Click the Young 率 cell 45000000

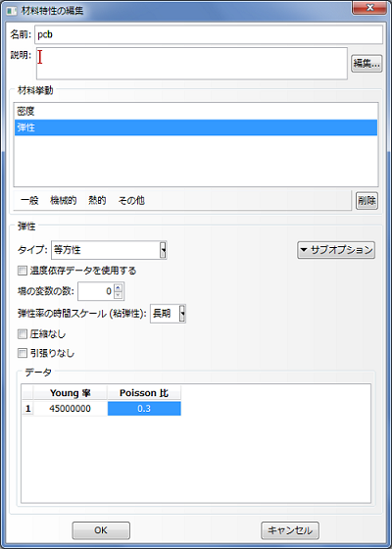pos(71,409)
